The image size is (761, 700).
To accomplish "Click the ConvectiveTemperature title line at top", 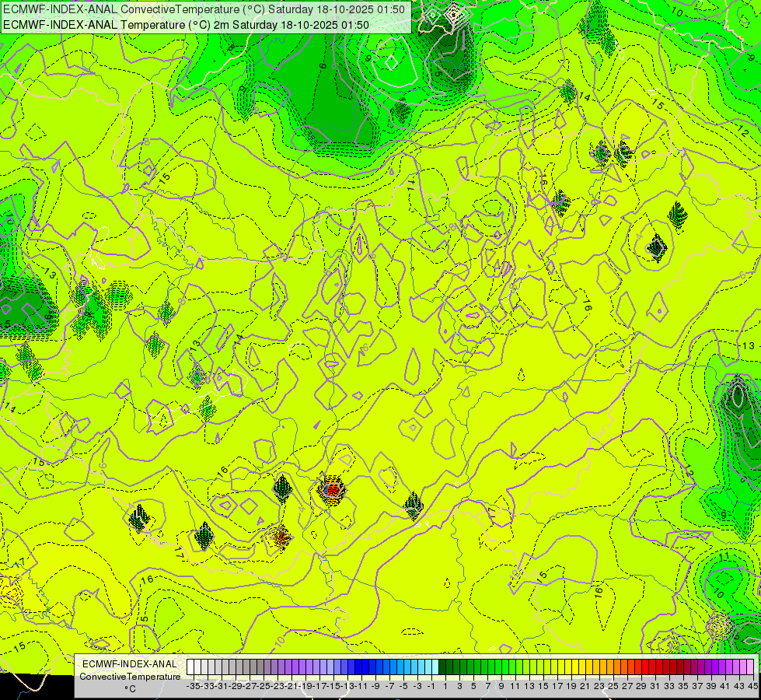I will pos(204,9).
